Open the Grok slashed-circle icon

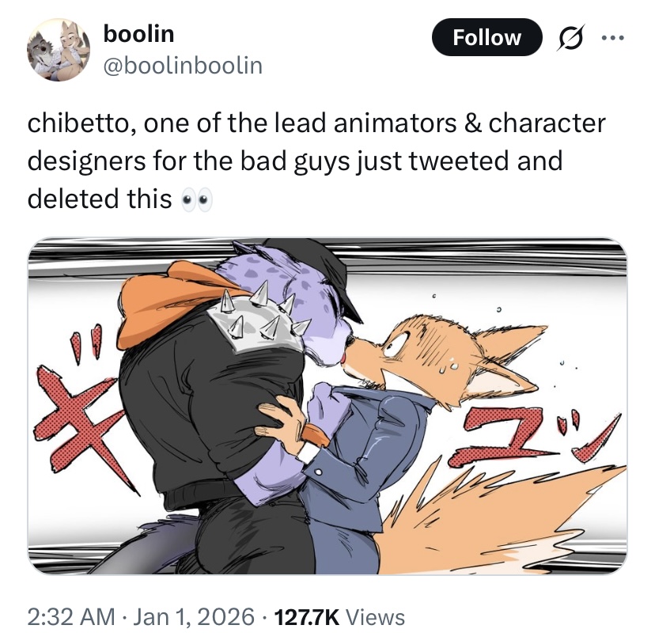(x=570, y=37)
